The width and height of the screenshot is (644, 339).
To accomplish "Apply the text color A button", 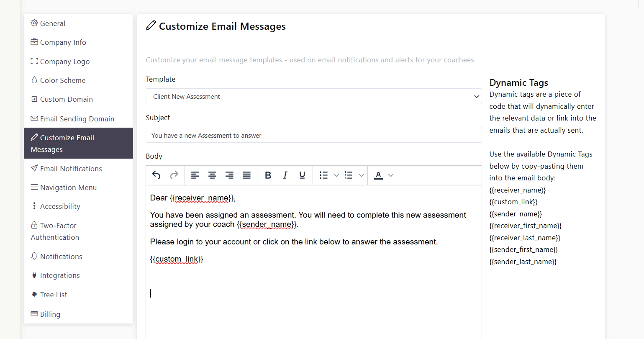I will click(x=378, y=175).
